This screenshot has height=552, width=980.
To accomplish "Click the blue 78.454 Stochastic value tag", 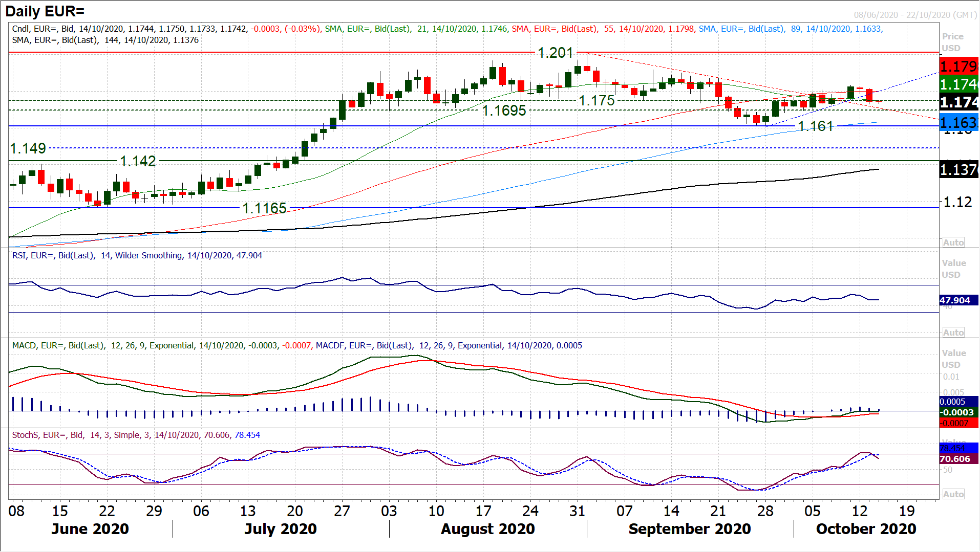I will [x=952, y=448].
